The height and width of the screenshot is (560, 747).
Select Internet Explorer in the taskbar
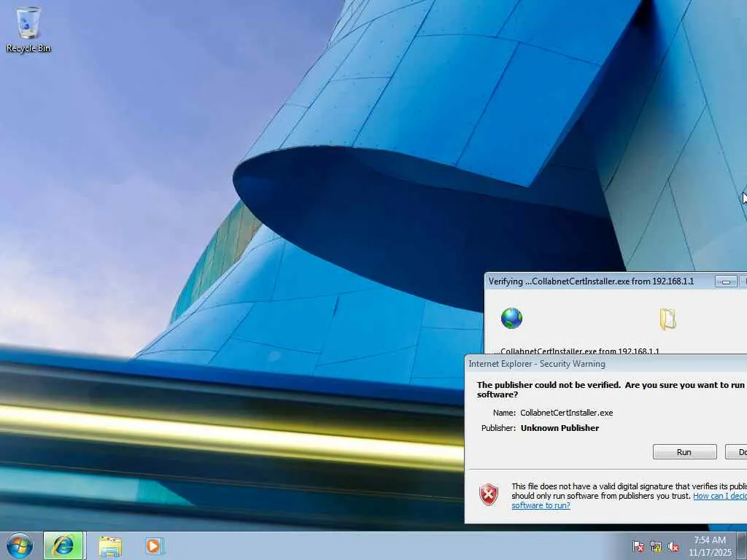[63, 545]
